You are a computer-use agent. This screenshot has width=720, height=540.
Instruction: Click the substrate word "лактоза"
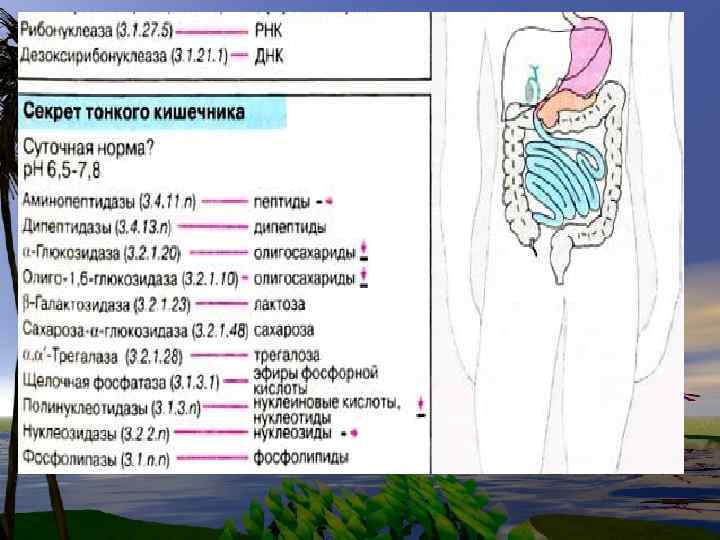279,304
